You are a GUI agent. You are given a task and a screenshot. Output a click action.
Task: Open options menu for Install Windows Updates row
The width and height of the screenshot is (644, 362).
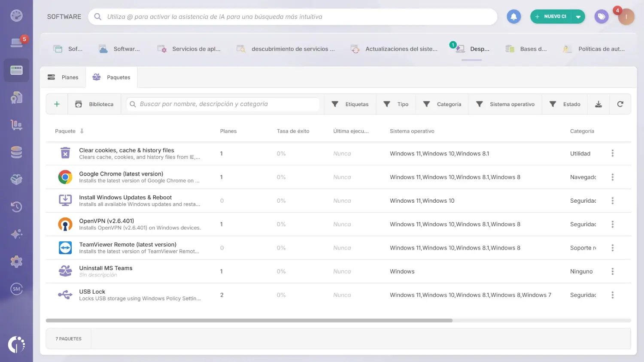click(612, 201)
